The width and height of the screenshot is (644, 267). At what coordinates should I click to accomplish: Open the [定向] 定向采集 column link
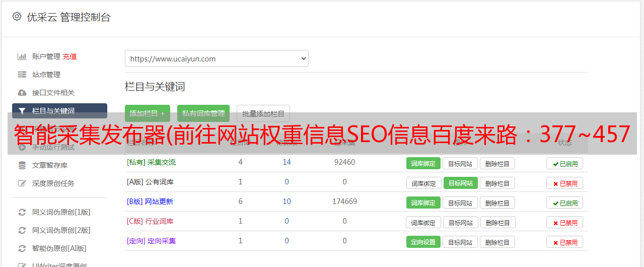[x=151, y=241]
